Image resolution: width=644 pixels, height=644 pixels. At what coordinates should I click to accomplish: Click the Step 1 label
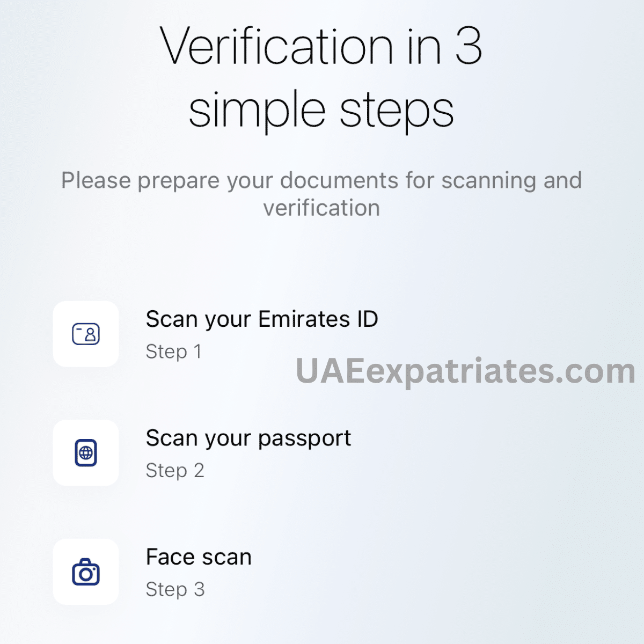coord(173,352)
